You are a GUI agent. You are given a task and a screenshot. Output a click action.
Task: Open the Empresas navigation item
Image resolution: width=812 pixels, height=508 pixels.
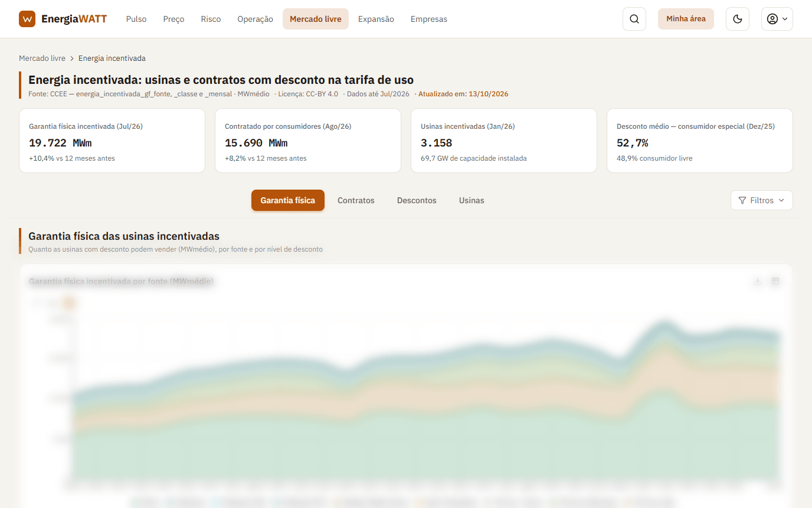click(x=429, y=19)
